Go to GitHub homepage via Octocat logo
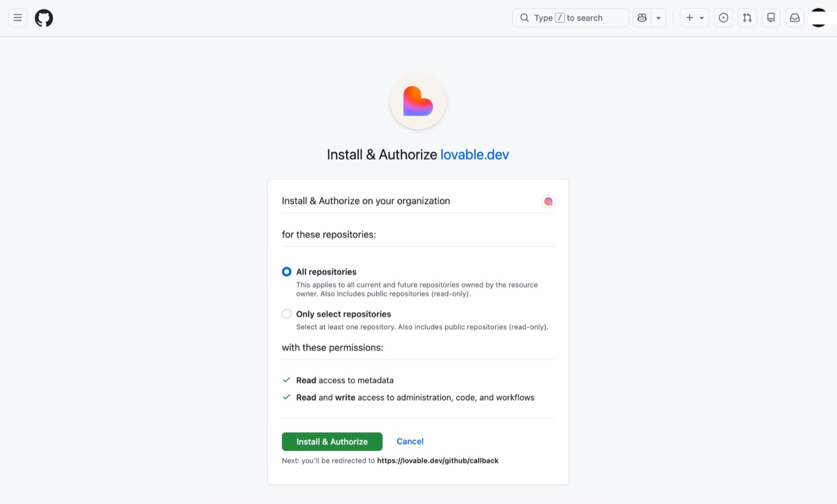 (x=44, y=18)
